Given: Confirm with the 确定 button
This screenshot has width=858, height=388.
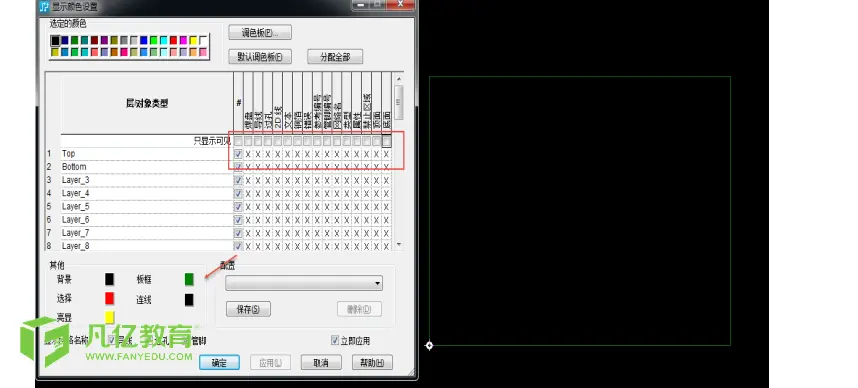Looking at the screenshot, I should coord(219,362).
